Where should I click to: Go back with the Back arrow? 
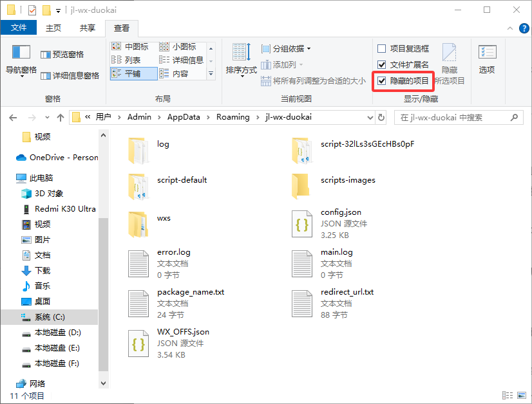[13, 118]
